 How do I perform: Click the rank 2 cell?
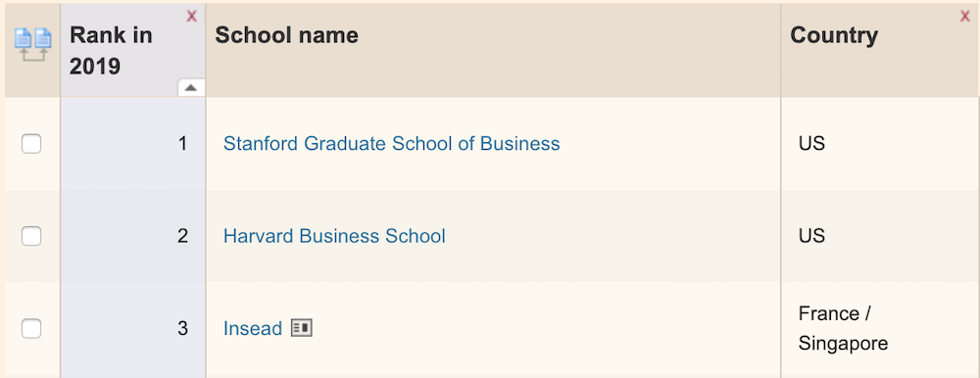(133, 236)
